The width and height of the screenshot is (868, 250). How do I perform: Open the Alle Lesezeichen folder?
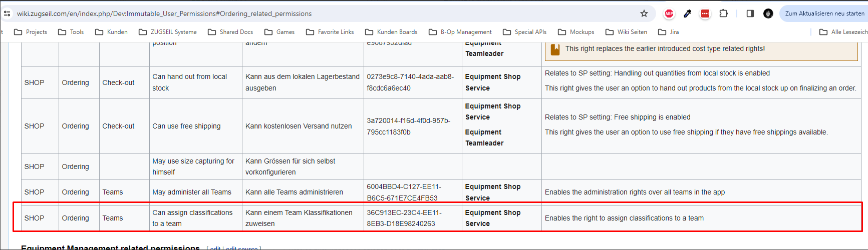click(x=843, y=32)
